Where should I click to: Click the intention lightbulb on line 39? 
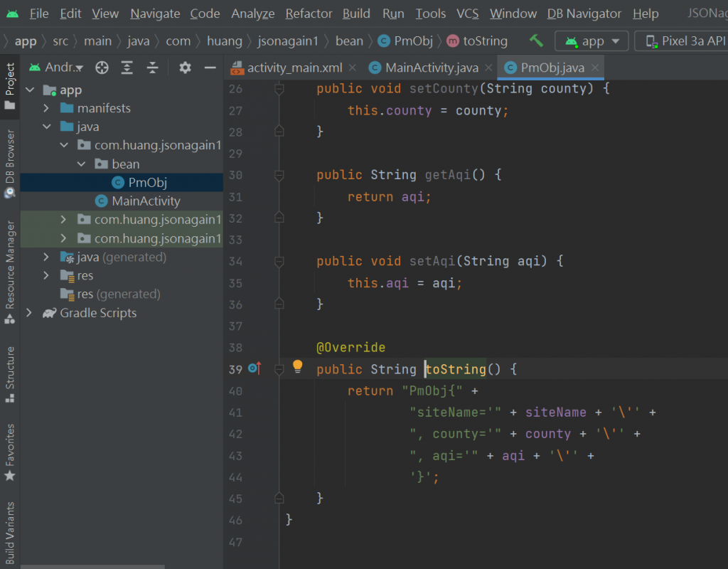click(298, 367)
